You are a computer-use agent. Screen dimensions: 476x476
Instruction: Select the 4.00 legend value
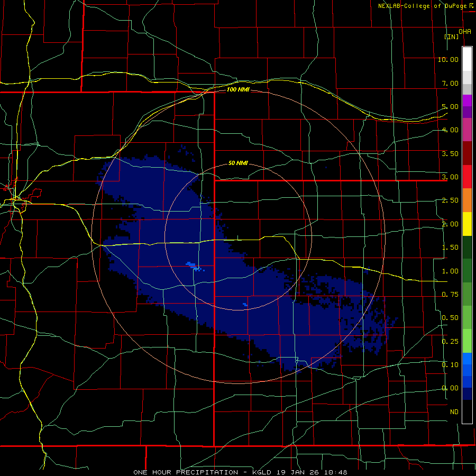450,130
